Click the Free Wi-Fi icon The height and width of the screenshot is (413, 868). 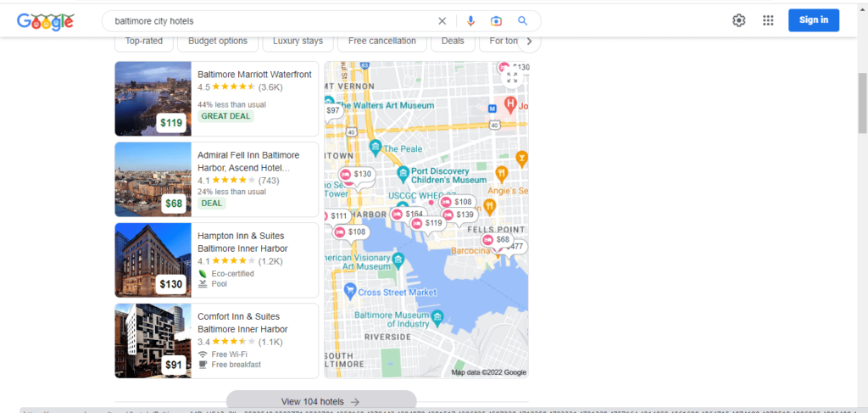203,354
